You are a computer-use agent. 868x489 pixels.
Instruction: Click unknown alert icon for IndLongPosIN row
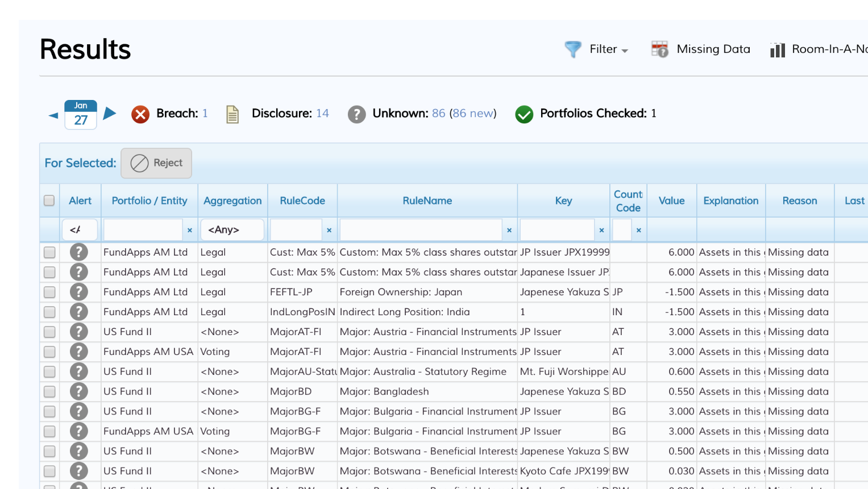(79, 312)
